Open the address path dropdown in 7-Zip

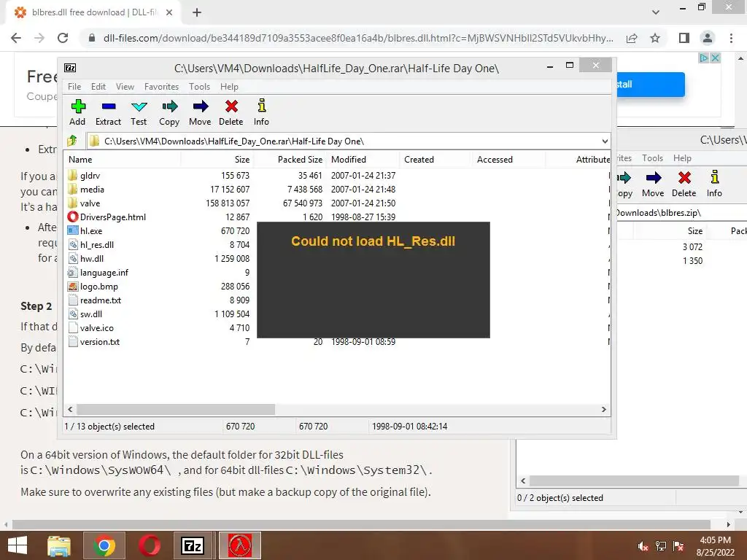605,141
